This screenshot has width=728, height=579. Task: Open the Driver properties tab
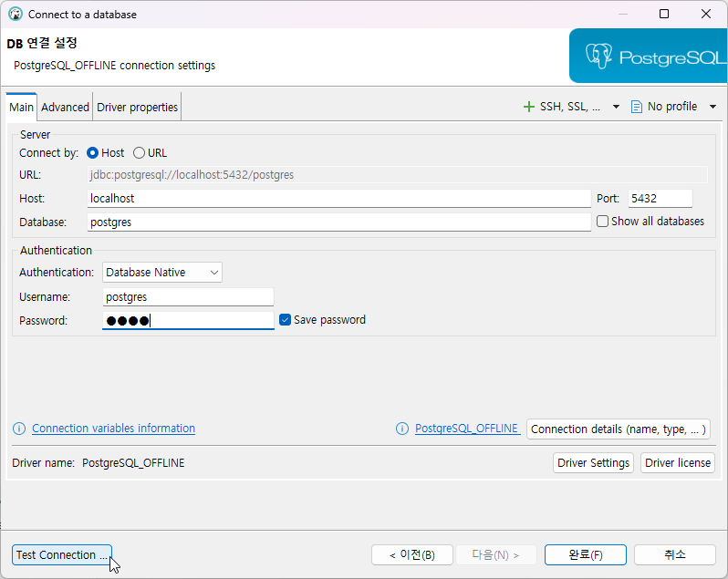pyautogui.click(x=137, y=108)
